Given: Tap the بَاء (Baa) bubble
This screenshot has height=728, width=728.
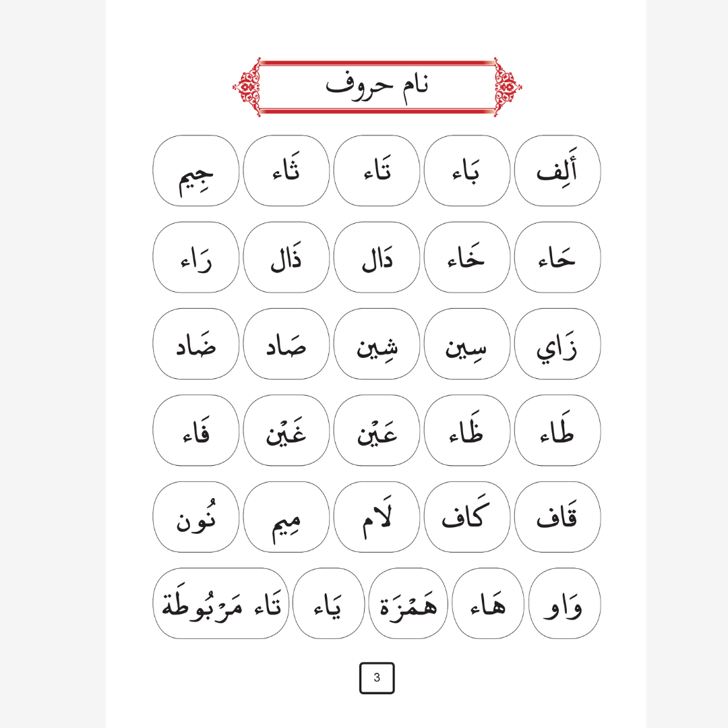Looking at the screenshot, I should tap(467, 171).
